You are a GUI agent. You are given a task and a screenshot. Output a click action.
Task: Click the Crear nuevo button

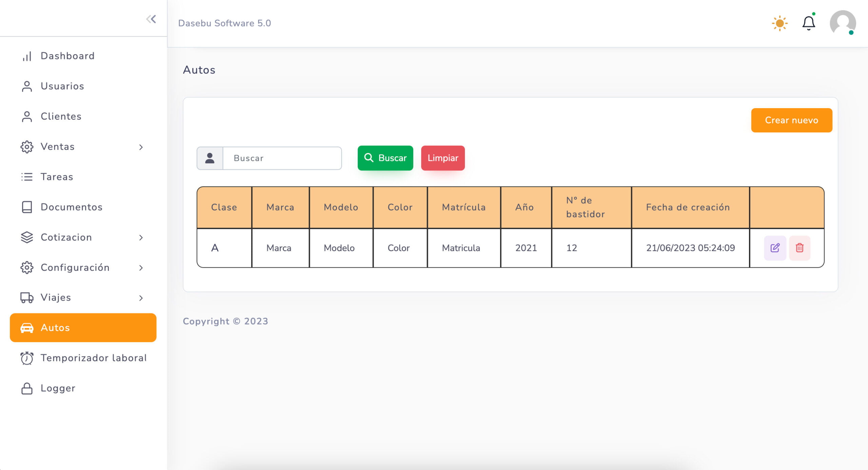click(x=791, y=120)
